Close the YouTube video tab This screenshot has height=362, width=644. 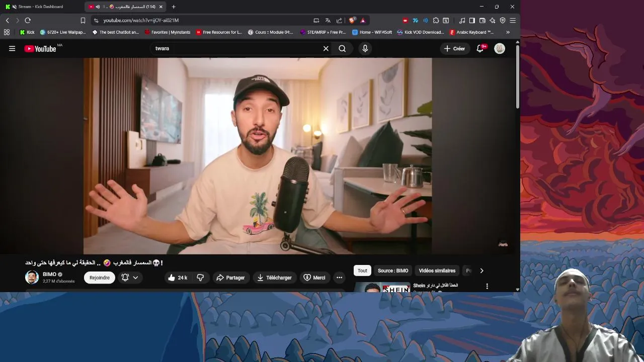161,7
